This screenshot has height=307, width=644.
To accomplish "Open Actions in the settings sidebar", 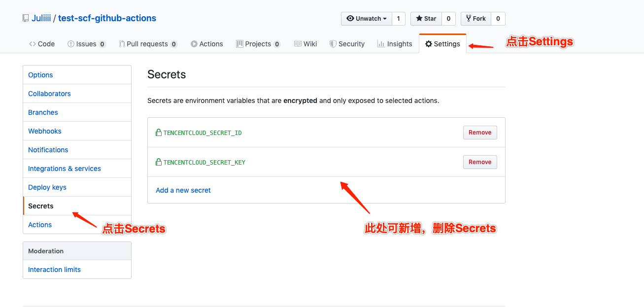I will 77,225.
